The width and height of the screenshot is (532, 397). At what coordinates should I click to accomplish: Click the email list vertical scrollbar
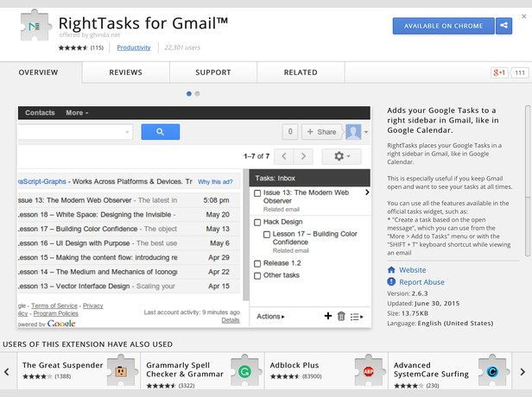click(246, 235)
